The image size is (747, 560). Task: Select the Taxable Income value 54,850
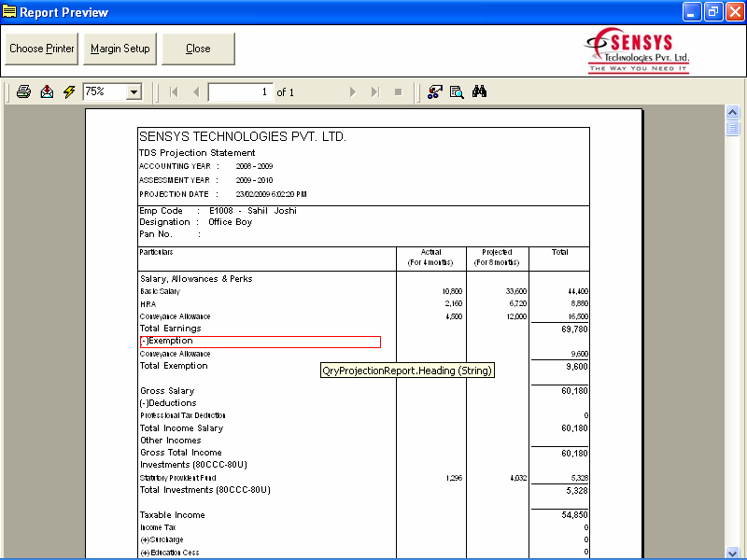pyautogui.click(x=574, y=515)
